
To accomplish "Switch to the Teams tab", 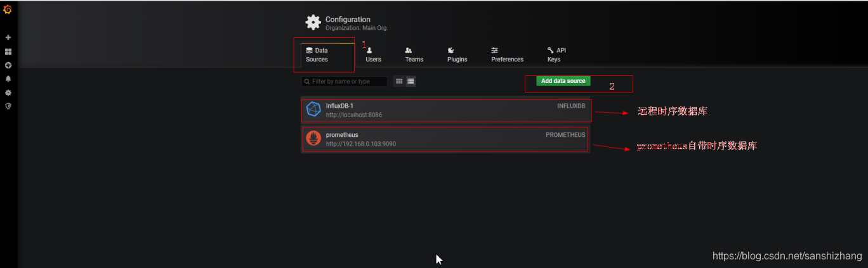I will tap(414, 54).
